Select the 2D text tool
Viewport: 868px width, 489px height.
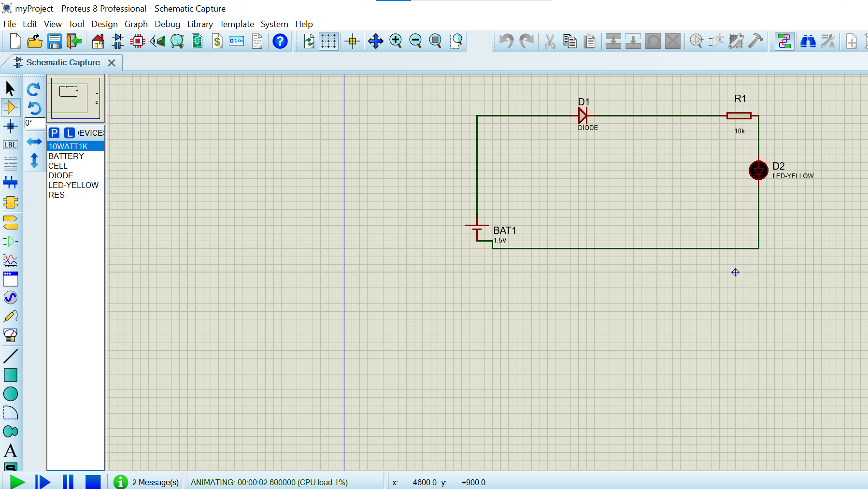tap(11, 451)
